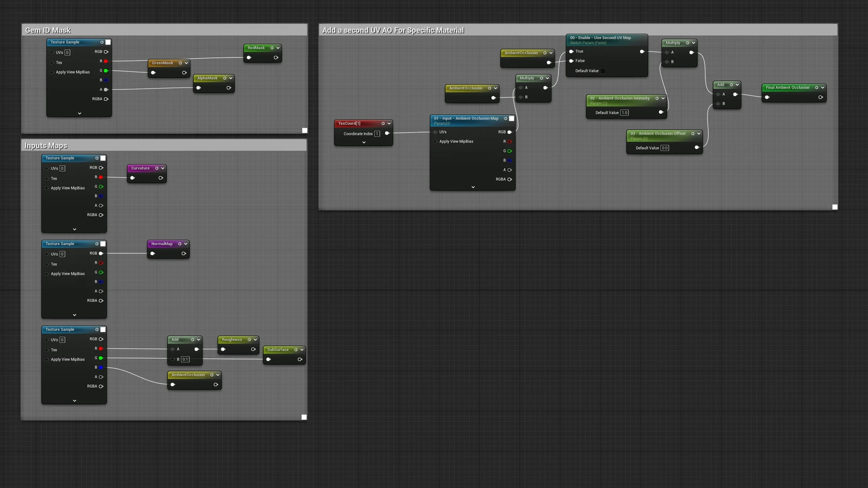The width and height of the screenshot is (868, 488).
Task: Open the GreenMask node title chevron
Action: [186, 63]
